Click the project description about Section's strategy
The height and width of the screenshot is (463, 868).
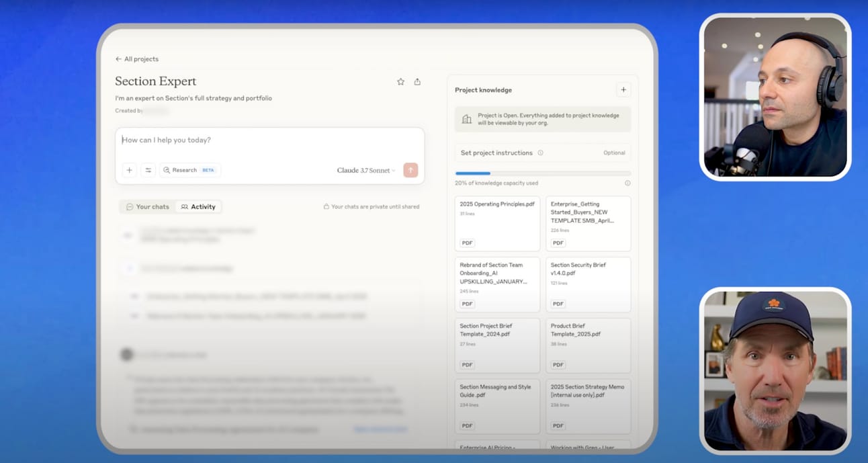(x=193, y=98)
